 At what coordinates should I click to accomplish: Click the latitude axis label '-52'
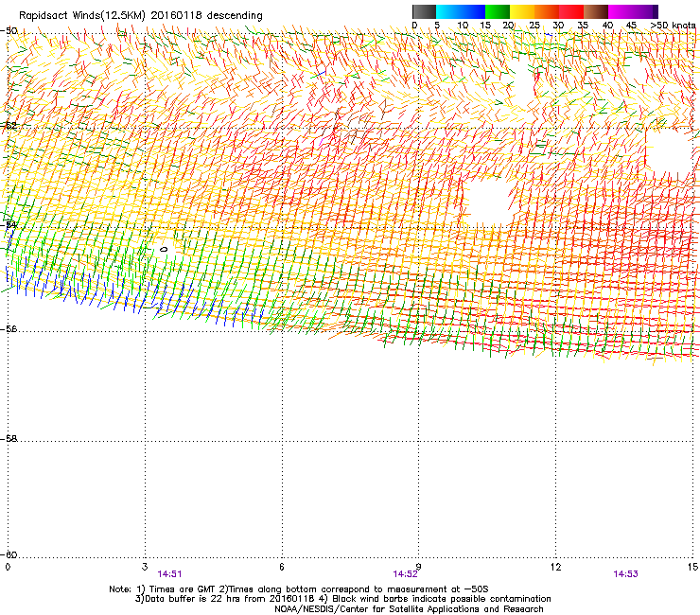tap(9, 126)
